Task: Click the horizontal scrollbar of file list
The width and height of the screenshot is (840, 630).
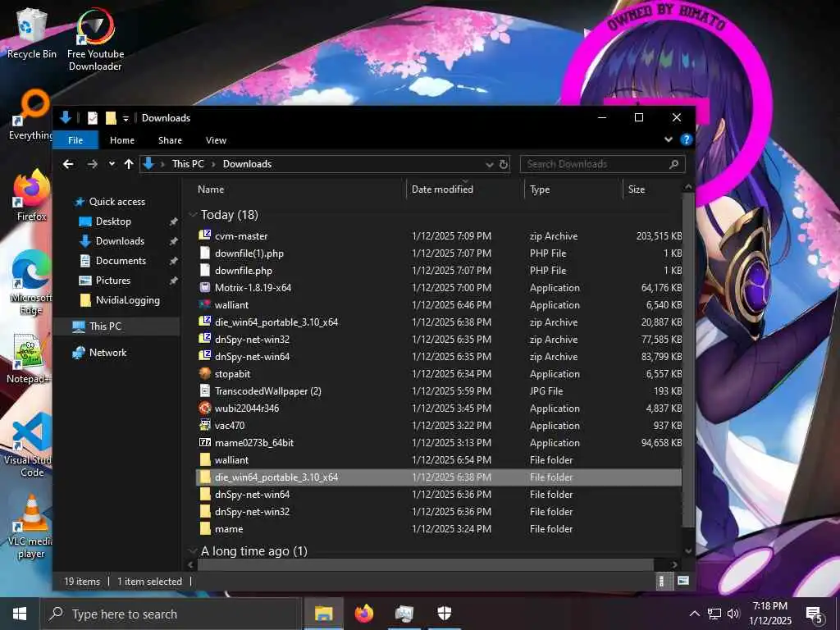Action: 426,564
